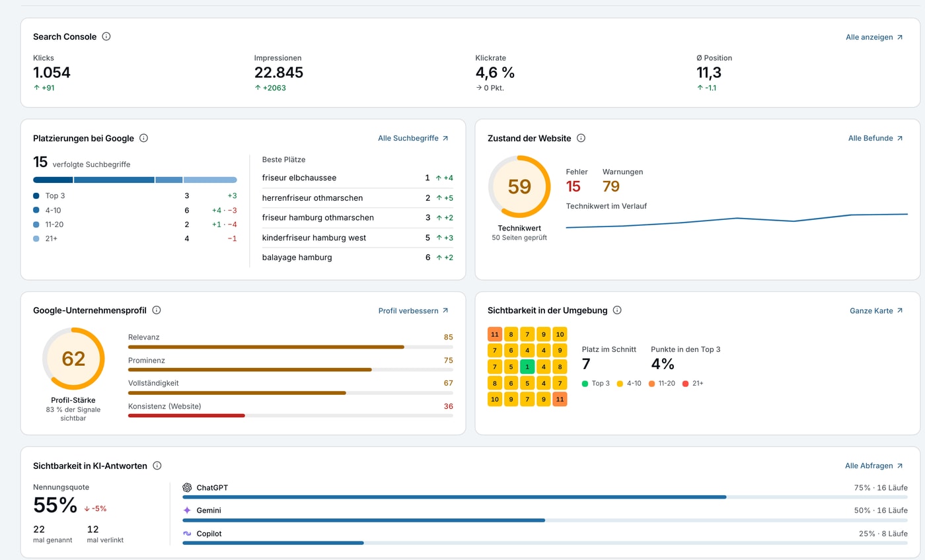Click the Klickrate value 4,6 %
Viewport: 925px width, 560px height.
(x=495, y=73)
